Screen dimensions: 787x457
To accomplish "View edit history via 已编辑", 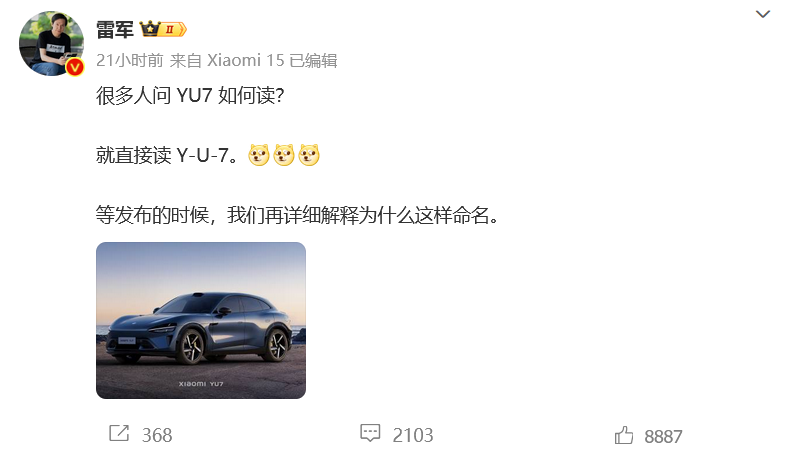I will point(313,60).
